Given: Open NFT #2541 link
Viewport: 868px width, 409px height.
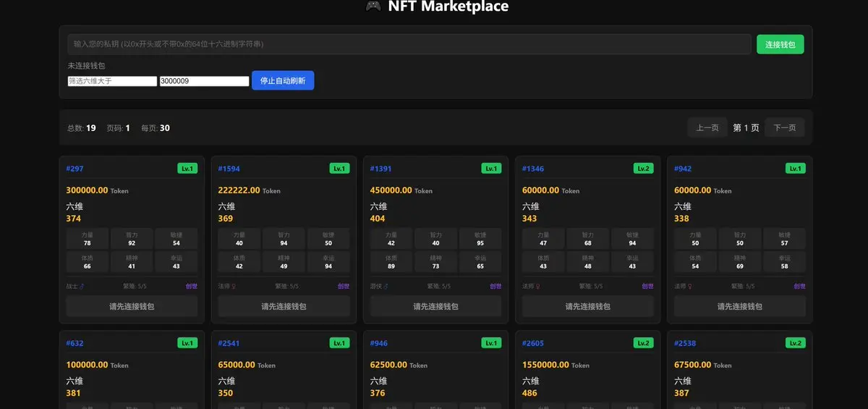Looking at the screenshot, I should click(229, 343).
